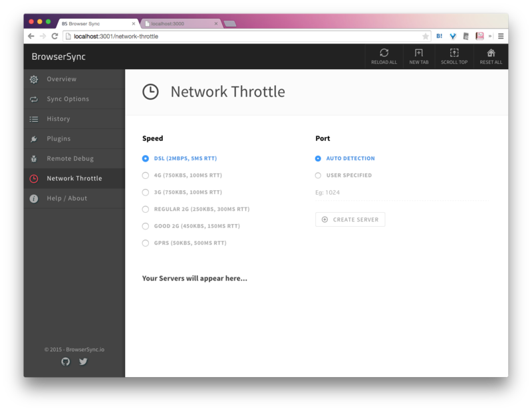Screen dimensions: 532x411
Task: Select GPRS (50kbs, 500ms RTT) speed
Action: 184,243
